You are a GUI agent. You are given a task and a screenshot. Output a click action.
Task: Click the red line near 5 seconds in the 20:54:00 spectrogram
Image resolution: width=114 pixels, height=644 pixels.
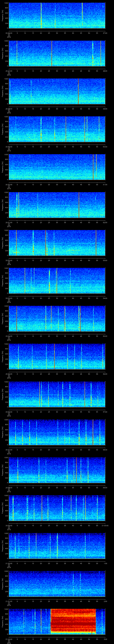tap(17, 318)
